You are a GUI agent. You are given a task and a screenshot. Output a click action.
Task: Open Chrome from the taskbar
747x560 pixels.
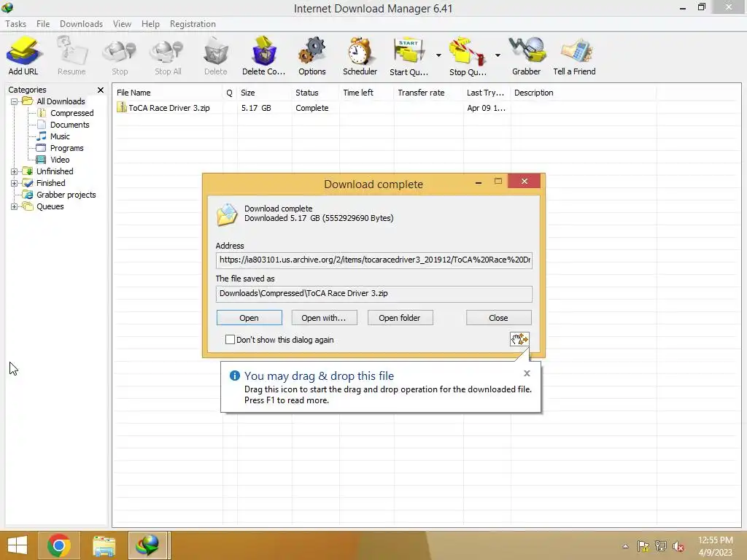59,545
